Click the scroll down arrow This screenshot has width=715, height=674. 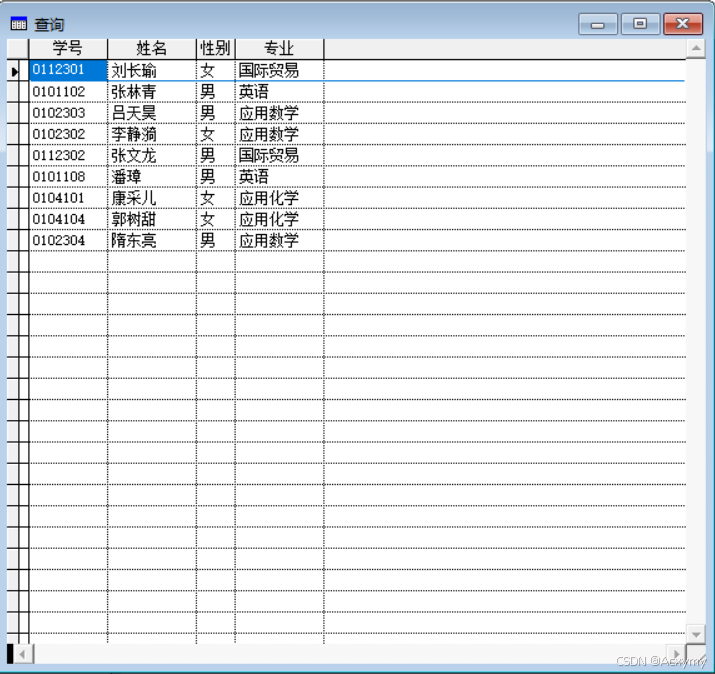(696, 634)
